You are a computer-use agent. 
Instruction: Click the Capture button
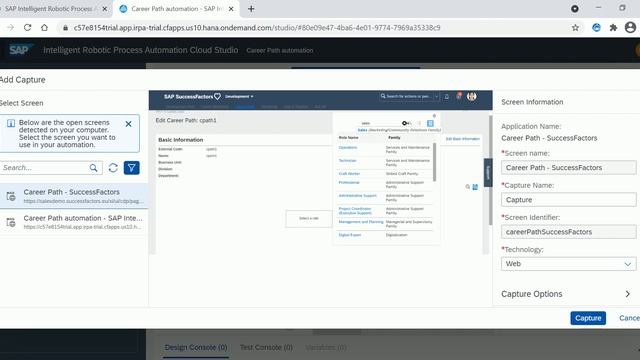[x=588, y=318]
